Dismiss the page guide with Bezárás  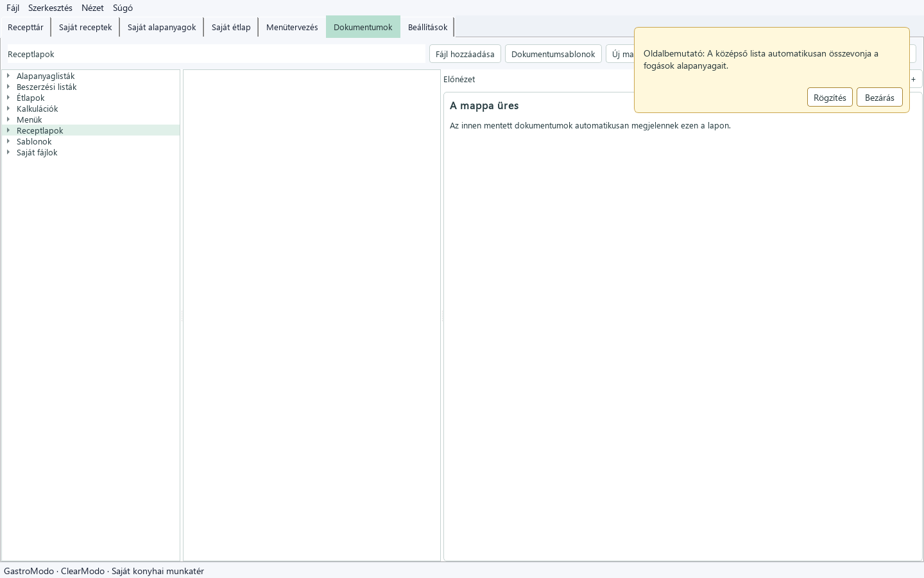pyautogui.click(x=880, y=98)
